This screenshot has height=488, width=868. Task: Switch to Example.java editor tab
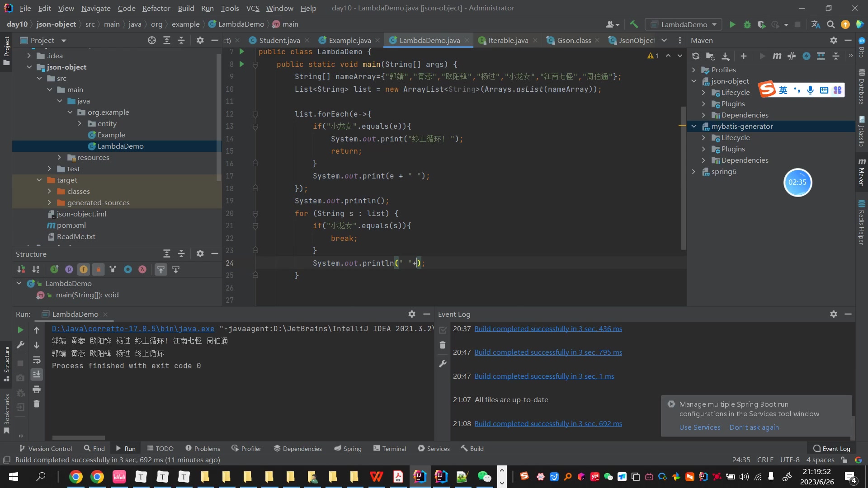pyautogui.click(x=349, y=40)
